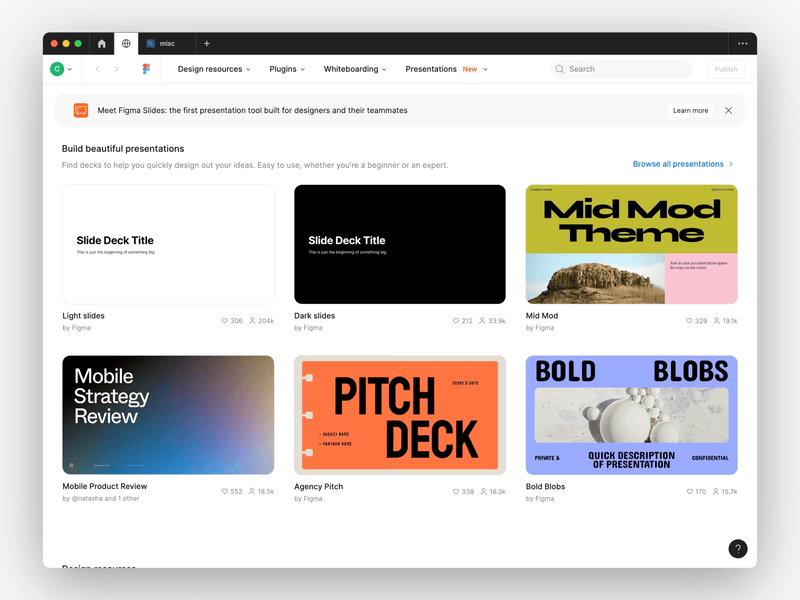Open the Whiteboarding dropdown

tap(355, 69)
